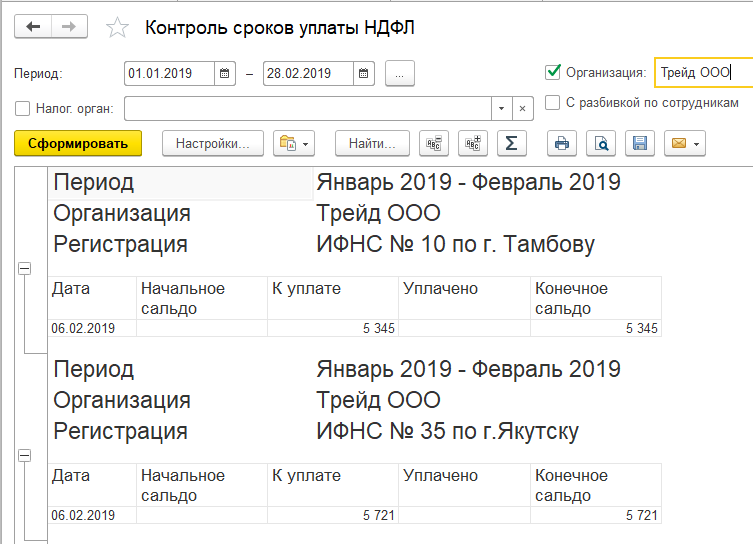
Task: Open calendar for end date 28.02.2019
Action: tap(364, 74)
